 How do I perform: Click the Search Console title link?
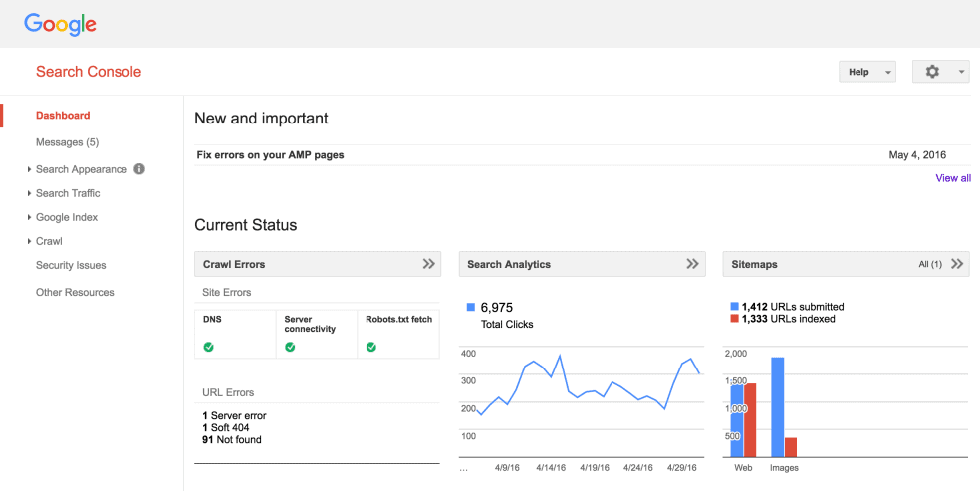click(89, 72)
